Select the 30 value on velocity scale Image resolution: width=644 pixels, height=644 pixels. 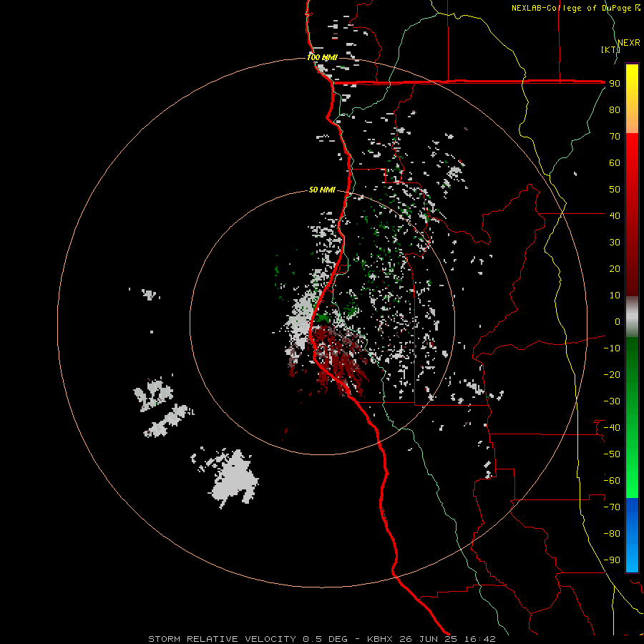pyautogui.click(x=615, y=243)
